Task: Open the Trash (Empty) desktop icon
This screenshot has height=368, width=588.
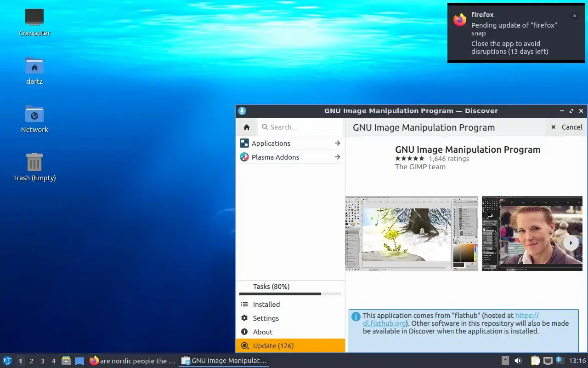Action: [x=34, y=162]
